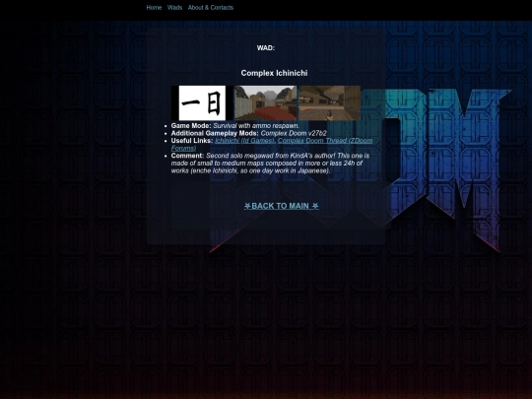Click 'Additional Gameplay Mods:' label
The height and width of the screenshot is (399, 532).
[x=215, y=133]
